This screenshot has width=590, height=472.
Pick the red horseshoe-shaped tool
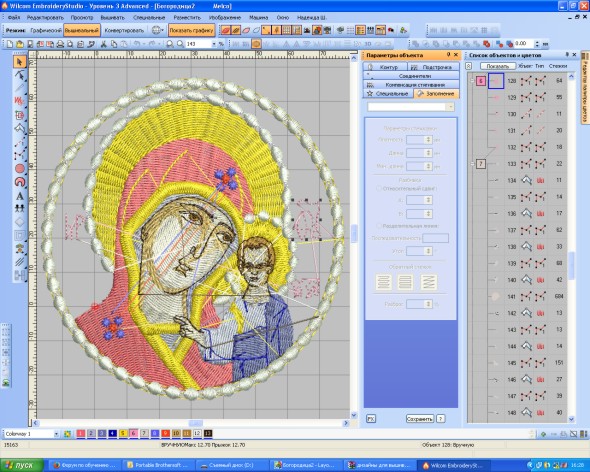click(20, 182)
